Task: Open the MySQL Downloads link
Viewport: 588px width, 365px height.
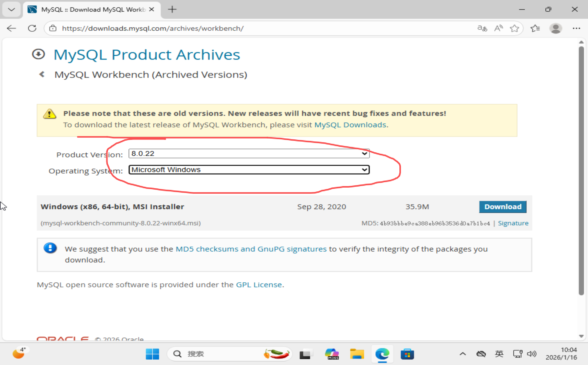Action: coord(350,125)
